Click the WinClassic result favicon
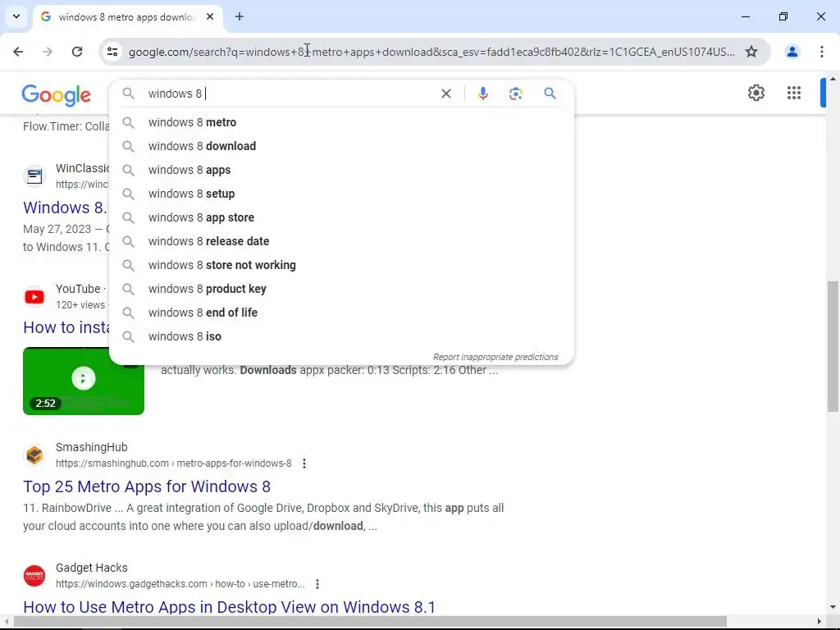840x630 pixels. pyautogui.click(x=34, y=176)
